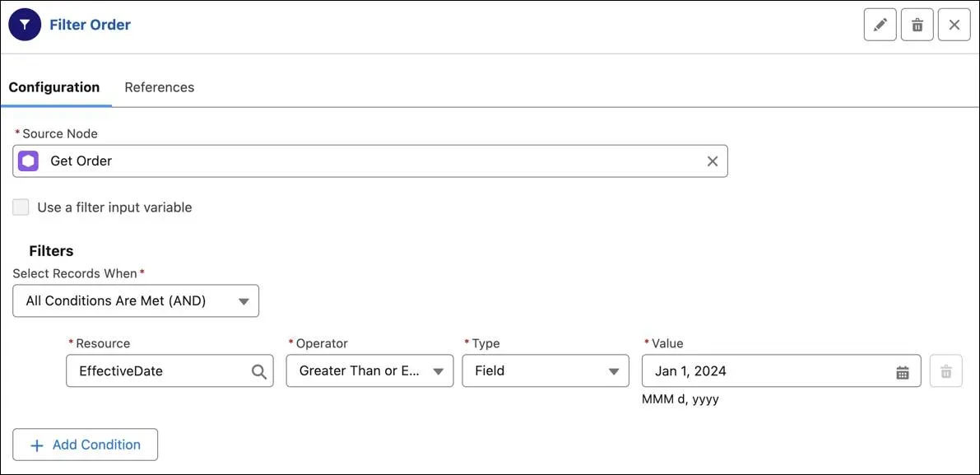Click the Resource search magnifier icon

[x=258, y=371]
